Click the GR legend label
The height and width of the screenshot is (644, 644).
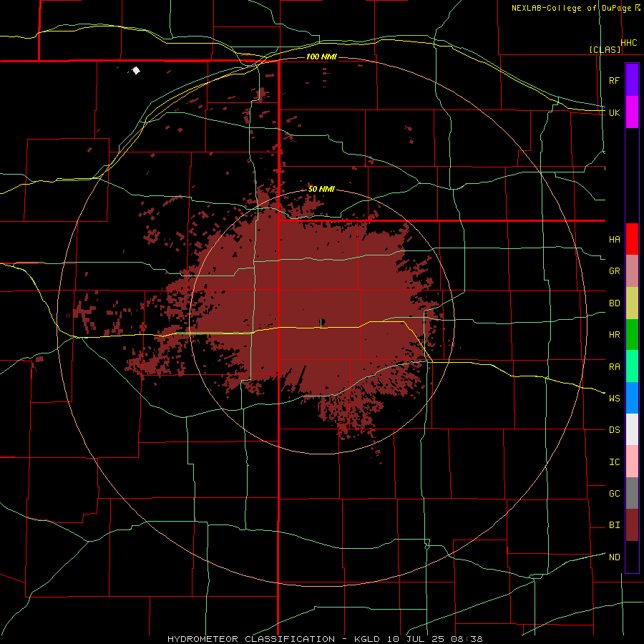614,271
